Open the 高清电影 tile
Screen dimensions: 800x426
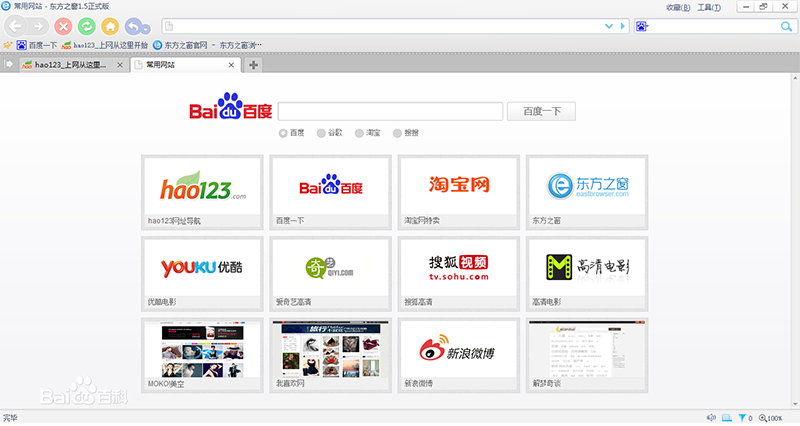click(587, 274)
